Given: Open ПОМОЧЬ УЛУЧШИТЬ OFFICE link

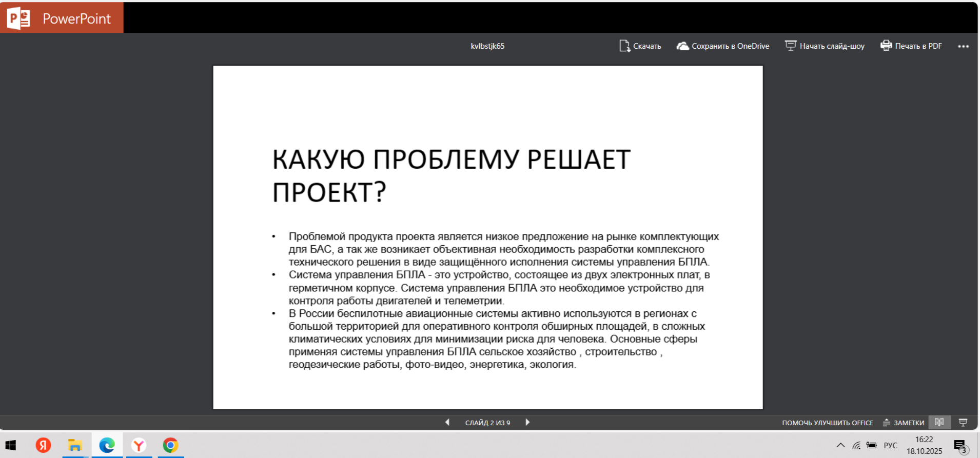Looking at the screenshot, I should (827, 423).
